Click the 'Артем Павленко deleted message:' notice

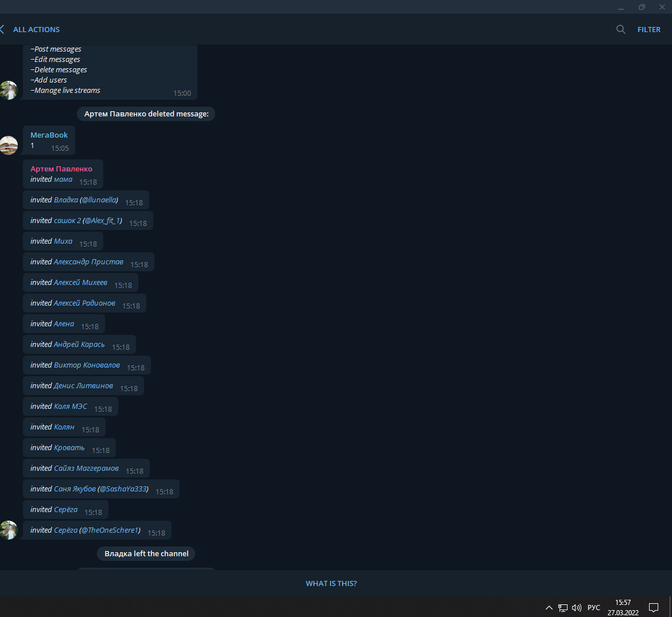146,114
